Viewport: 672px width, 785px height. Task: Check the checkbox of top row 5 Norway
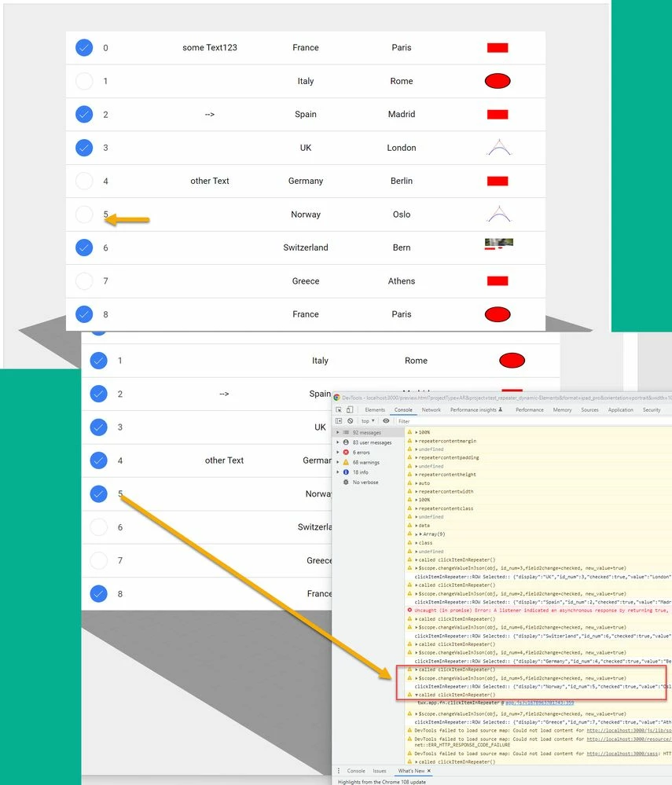tap(84, 215)
